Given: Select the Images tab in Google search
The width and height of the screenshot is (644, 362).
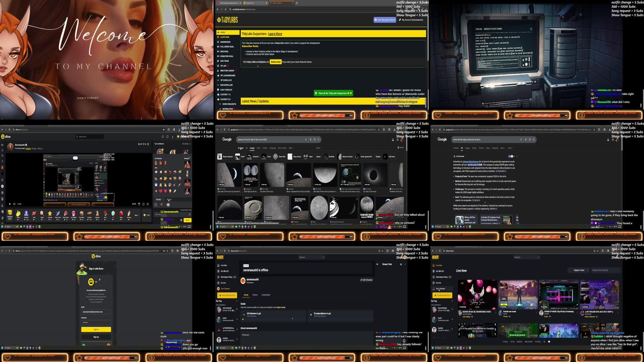Looking at the screenshot, I should click(252, 148).
